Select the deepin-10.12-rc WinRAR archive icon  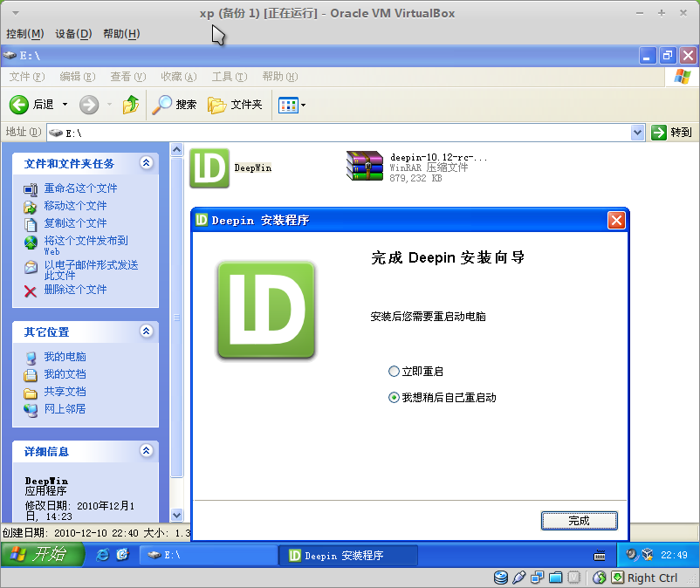point(365,166)
